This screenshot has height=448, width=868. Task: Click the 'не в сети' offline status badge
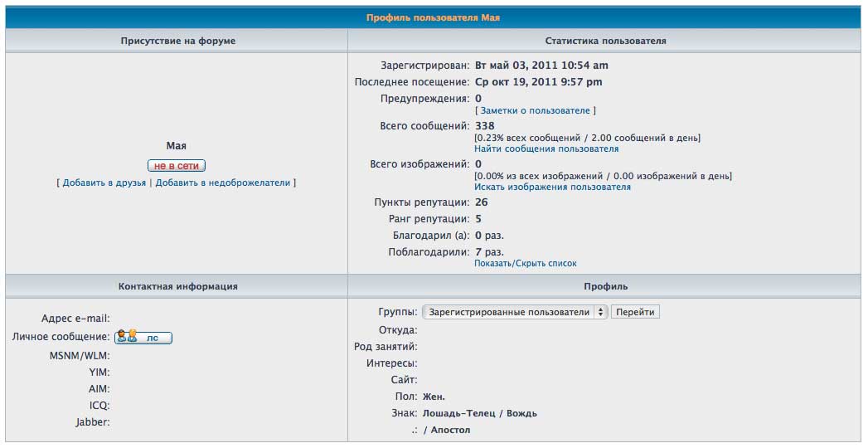coord(177,166)
